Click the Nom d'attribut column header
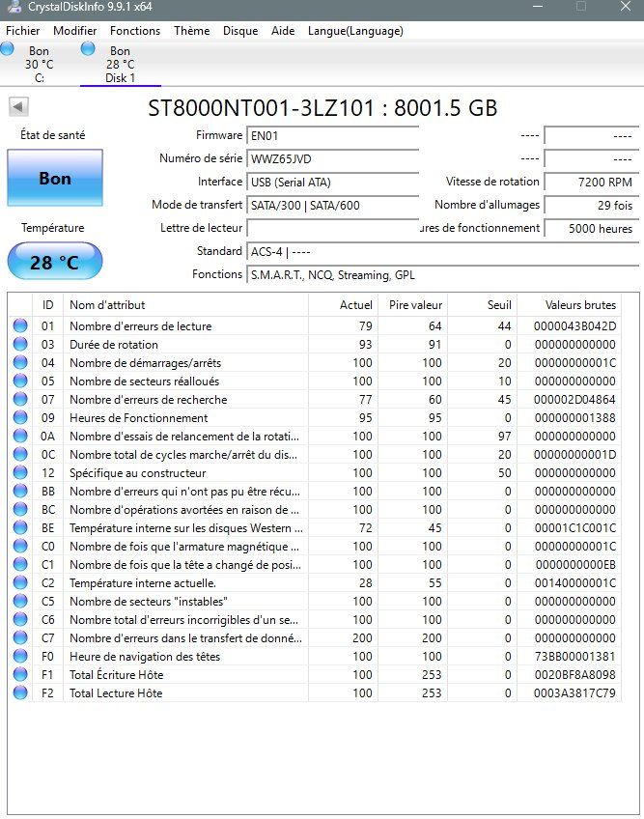The image size is (644, 819). 185,305
